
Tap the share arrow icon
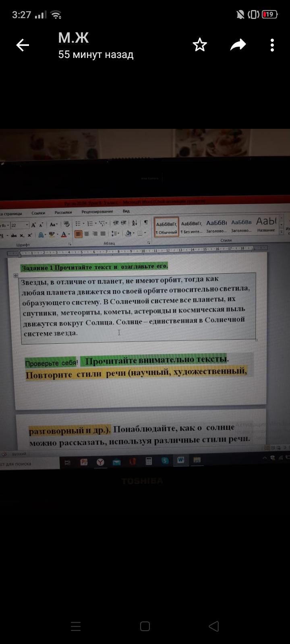pyautogui.click(x=238, y=45)
